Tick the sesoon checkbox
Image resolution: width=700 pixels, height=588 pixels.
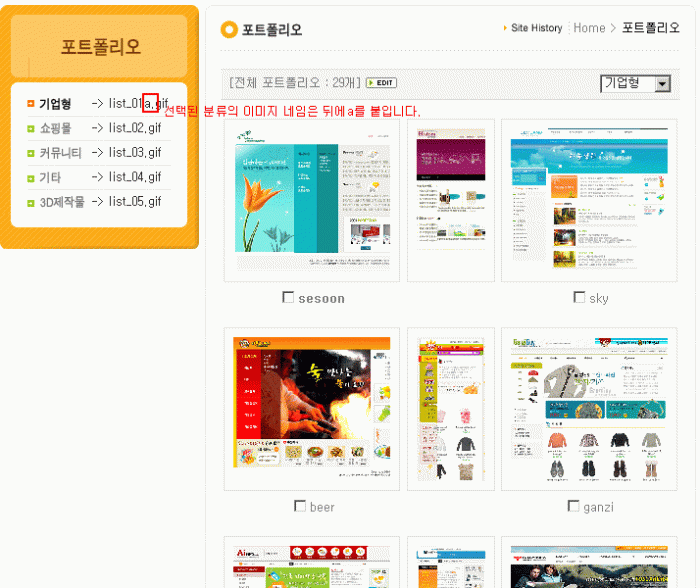(x=289, y=297)
